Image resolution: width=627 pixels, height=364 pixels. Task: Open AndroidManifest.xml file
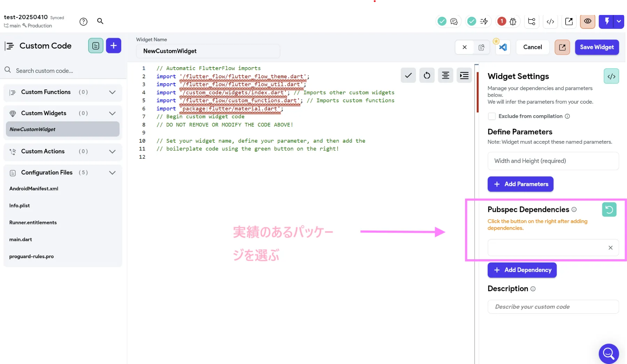(x=34, y=189)
